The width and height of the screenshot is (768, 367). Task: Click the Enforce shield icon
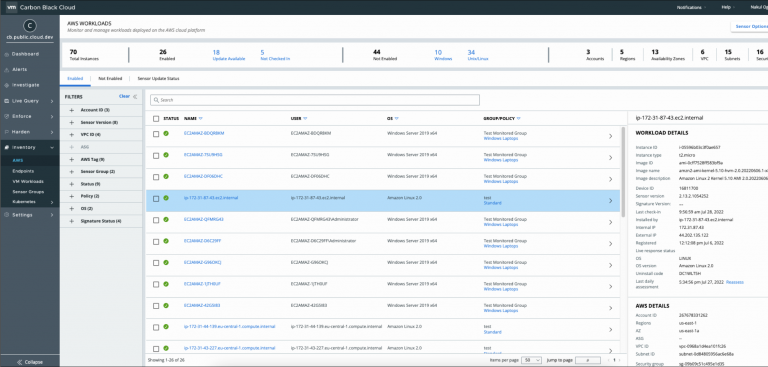(x=6, y=117)
